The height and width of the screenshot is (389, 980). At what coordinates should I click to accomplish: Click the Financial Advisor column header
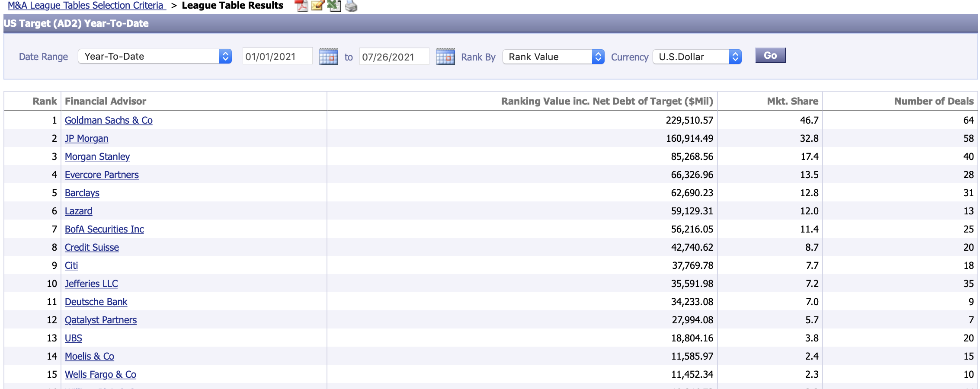[106, 101]
